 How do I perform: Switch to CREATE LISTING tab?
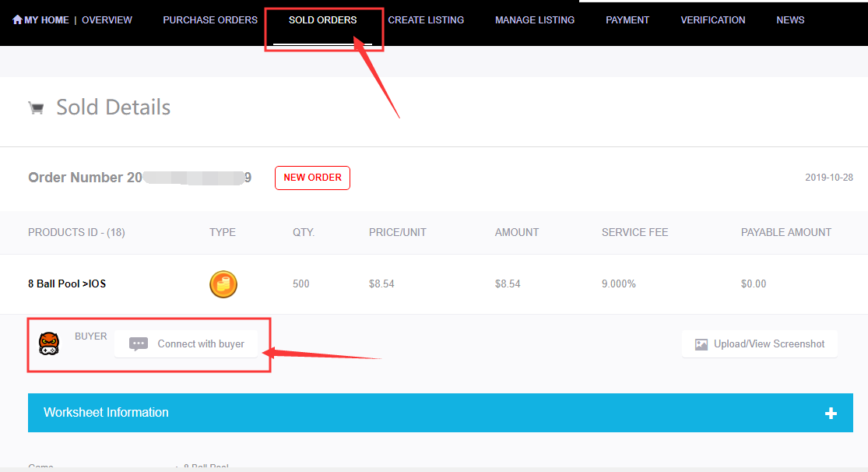click(x=426, y=20)
